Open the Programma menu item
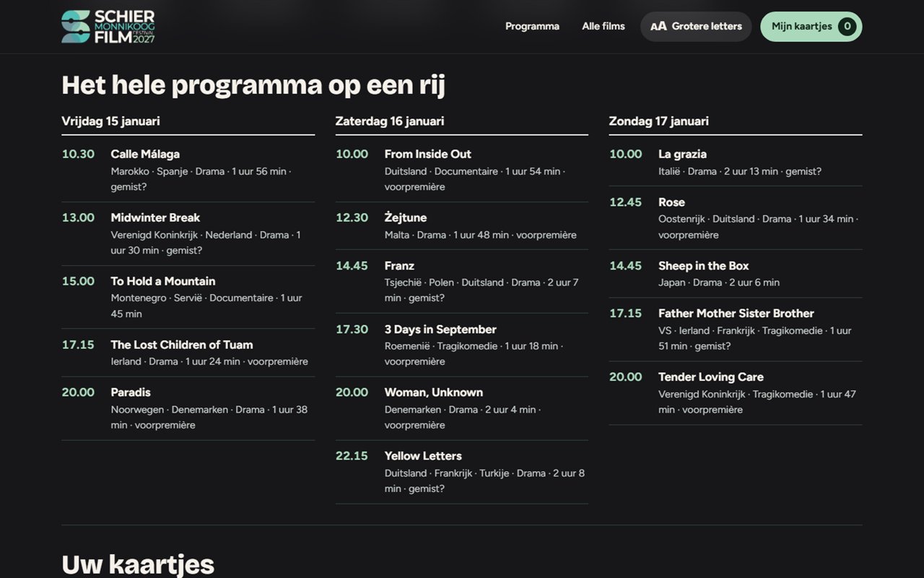Image resolution: width=924 pixels, height=578 pixels. (532, 27)
